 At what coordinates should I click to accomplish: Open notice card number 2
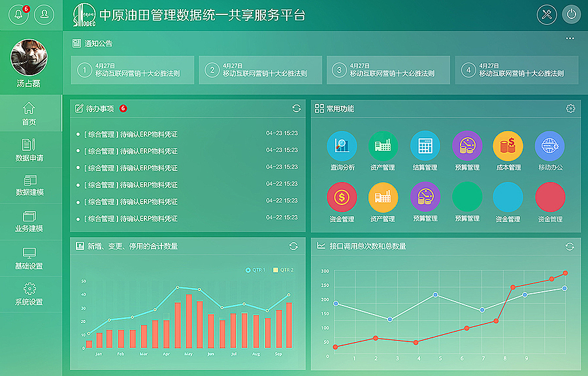point(260,70)
